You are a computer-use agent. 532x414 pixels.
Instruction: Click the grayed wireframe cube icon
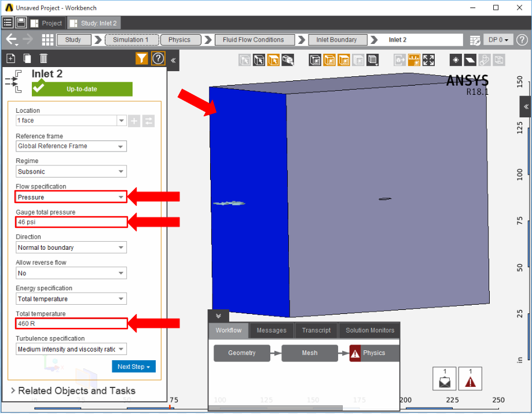(x=499, y=60)
